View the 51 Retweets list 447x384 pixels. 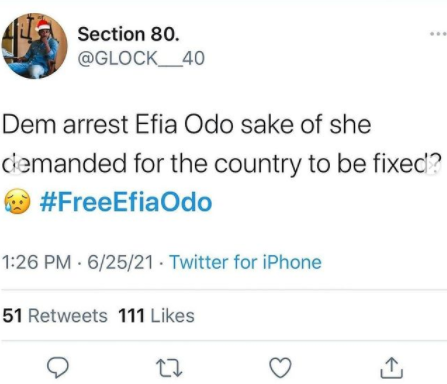coord(55,316)
